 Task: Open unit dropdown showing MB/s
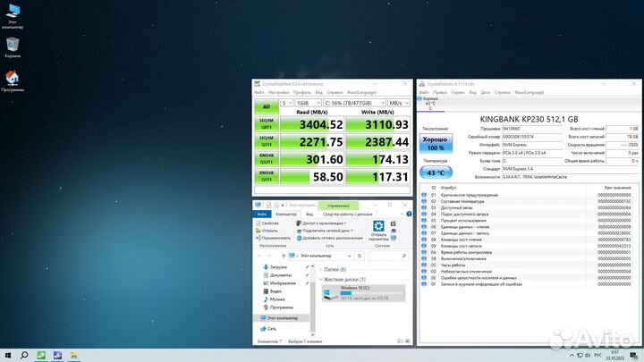click(399, 103)
